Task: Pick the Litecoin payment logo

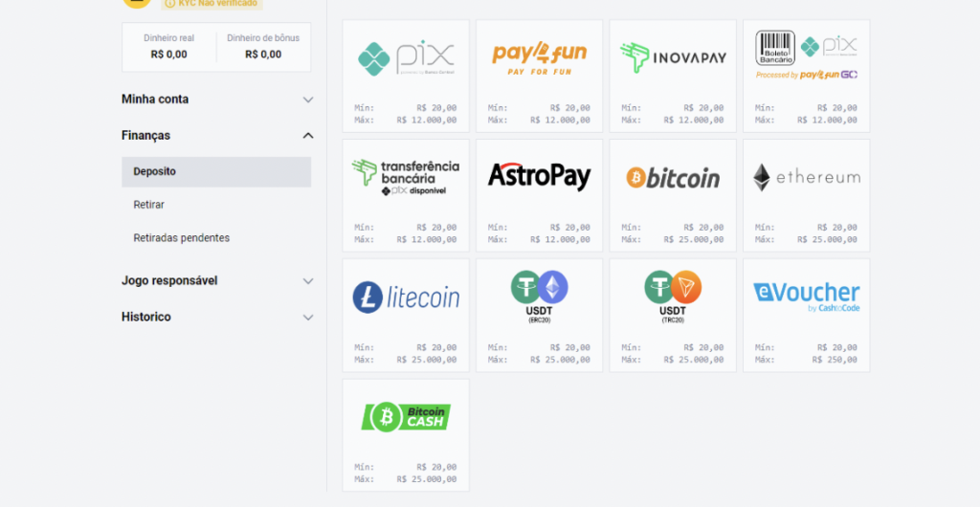Action: tap(406, 298)
